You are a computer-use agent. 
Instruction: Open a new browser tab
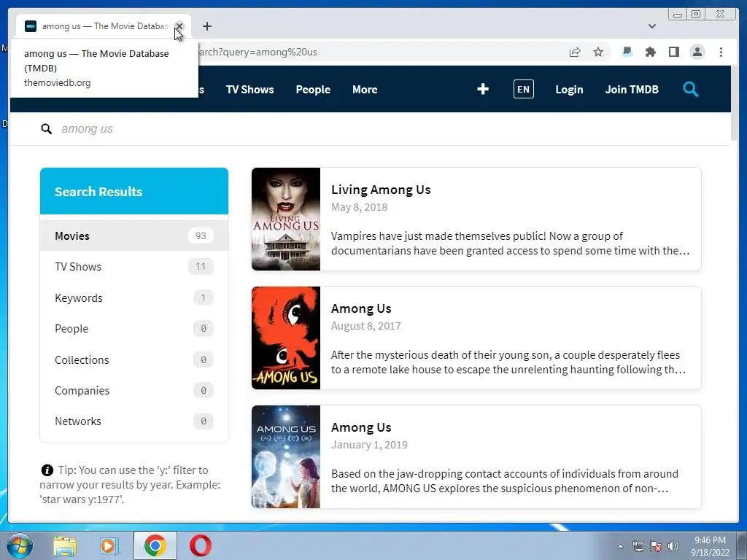[x=206, y=26]
